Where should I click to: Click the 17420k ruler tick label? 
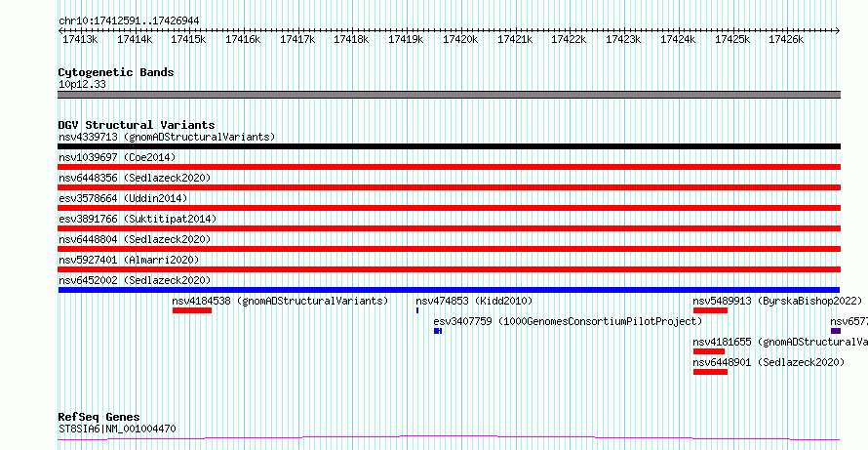pos(460,39)
